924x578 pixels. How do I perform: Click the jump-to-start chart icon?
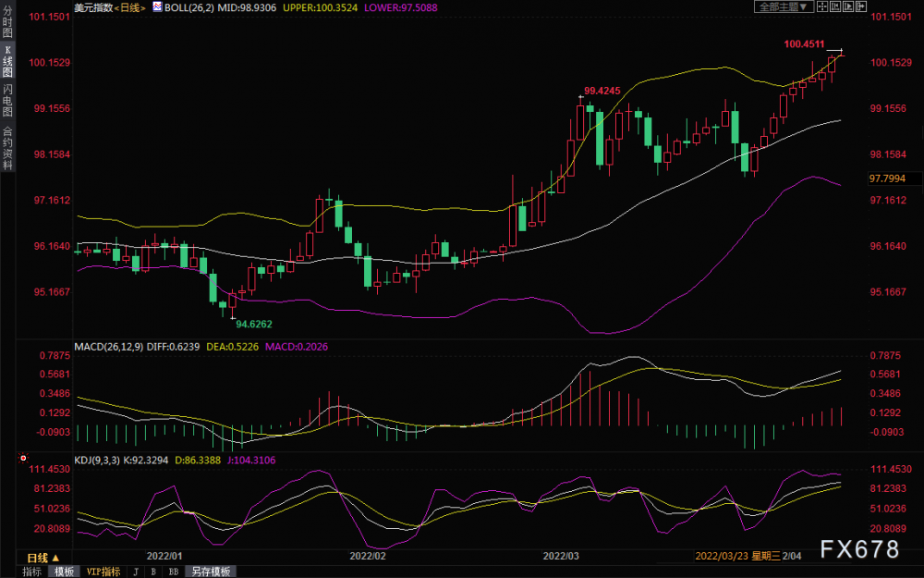coord(835,6)
